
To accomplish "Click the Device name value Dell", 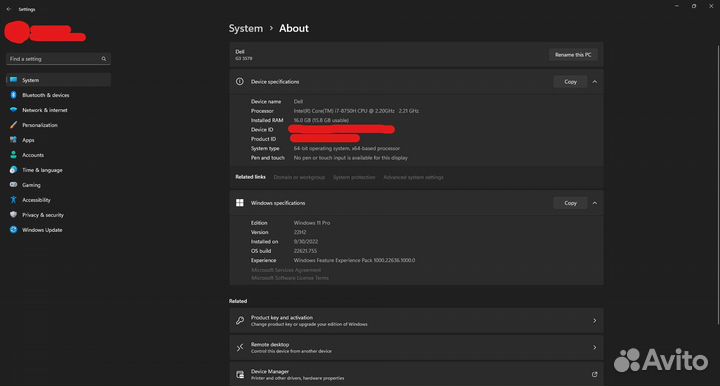I will pos(298,101).
